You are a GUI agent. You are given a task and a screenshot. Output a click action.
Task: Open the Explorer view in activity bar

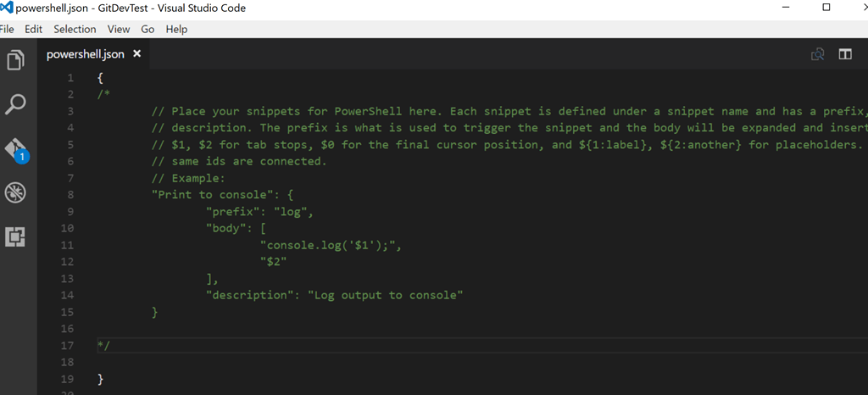pos(15,59)
